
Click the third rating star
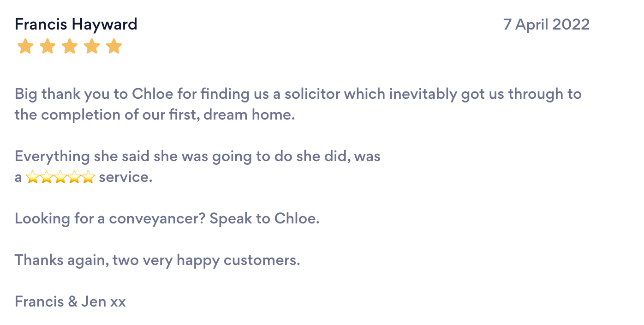pyautogui.click(x=70, y=47)
